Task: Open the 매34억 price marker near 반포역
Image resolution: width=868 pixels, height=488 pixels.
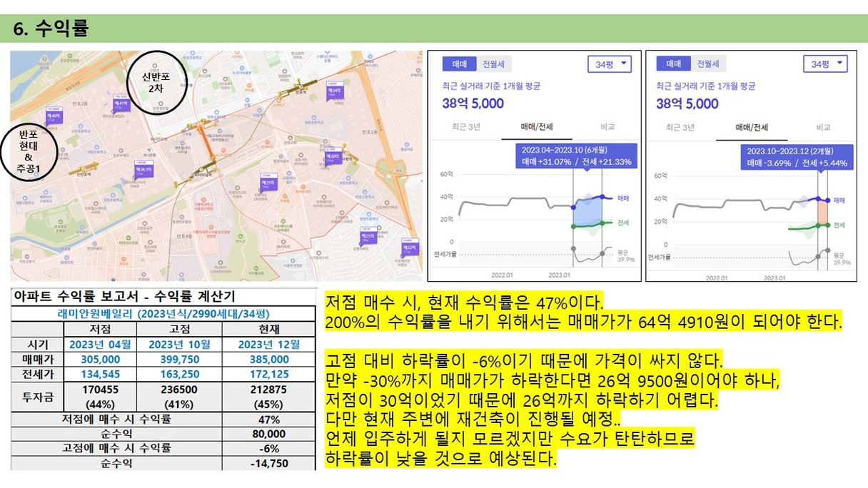Action: [335, 92]
